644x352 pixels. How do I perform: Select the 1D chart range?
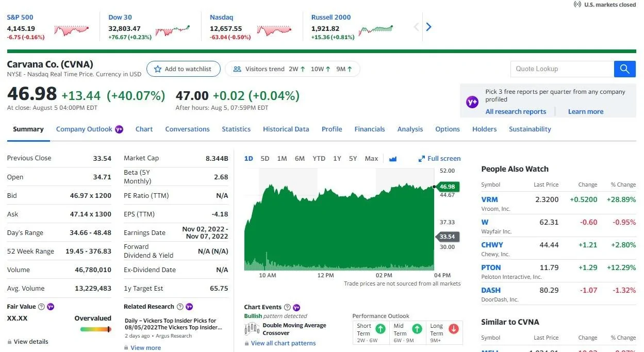(249, 159)
